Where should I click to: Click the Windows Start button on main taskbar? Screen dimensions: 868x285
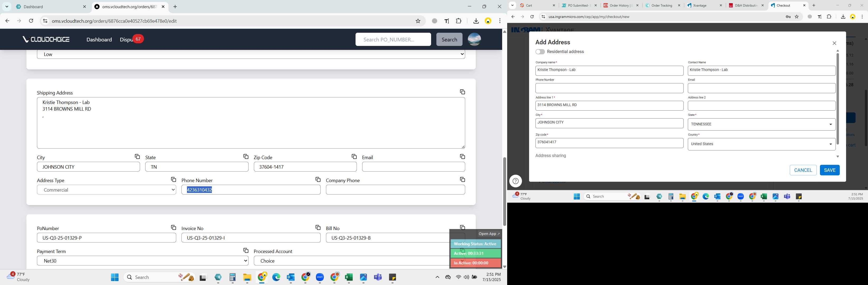point(115,277)
